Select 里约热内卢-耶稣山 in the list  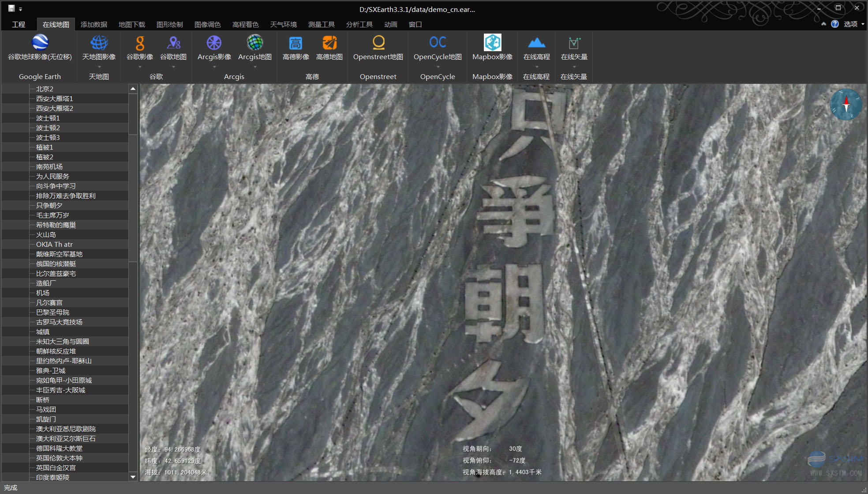[x=64, y=361]
